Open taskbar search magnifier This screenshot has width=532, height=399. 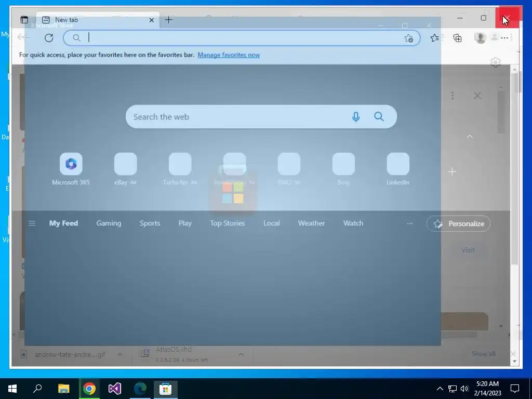[x=37, y=389]
